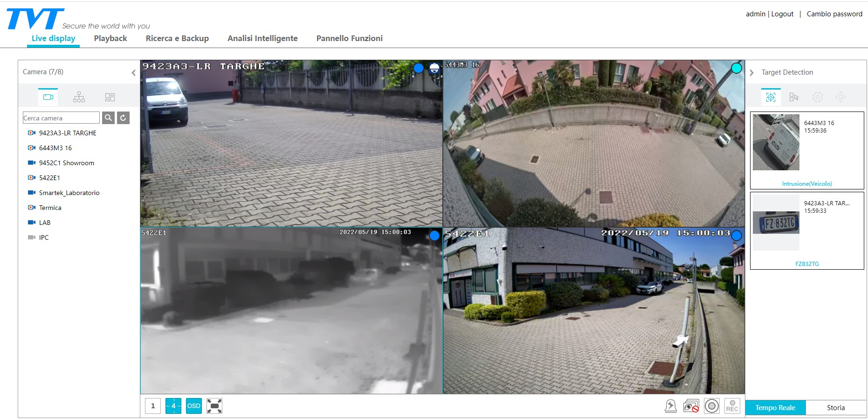The width and height of the screenshot is (868, 419).
Task: Enter full screen view
Action: (214, 406)
